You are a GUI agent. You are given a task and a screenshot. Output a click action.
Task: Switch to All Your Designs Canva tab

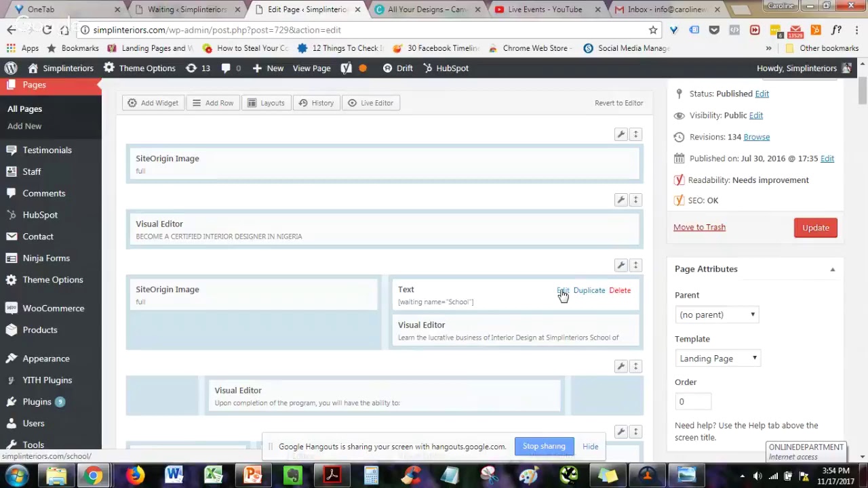(427, 9)
